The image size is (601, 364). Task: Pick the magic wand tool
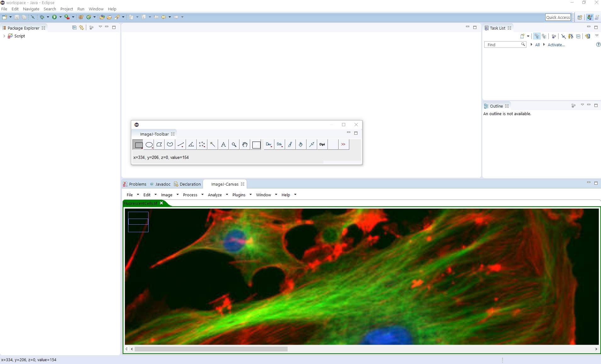pyautogui.click(x=213, y=144)
